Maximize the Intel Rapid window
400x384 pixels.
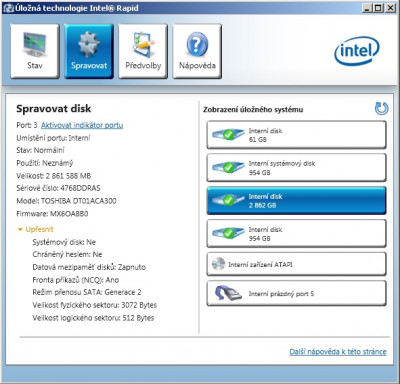pos(378,8)
